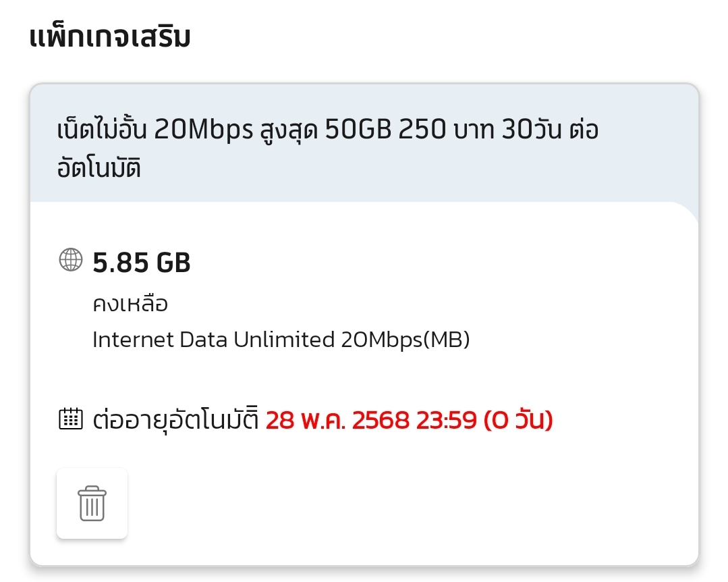The height and width of the screenshot is (582, 728).
Task: Click the red (0 วัน) days remaining
Action: [518, 420]
